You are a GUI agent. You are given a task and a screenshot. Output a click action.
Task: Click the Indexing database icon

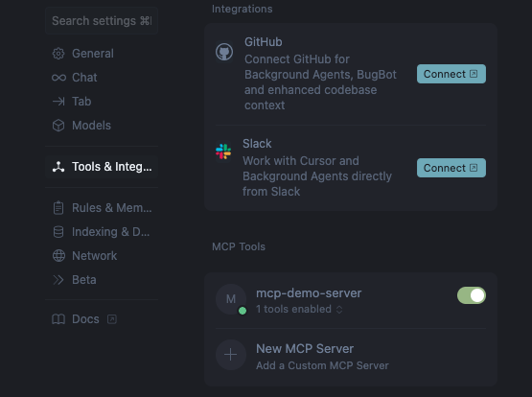click(58, 232)
